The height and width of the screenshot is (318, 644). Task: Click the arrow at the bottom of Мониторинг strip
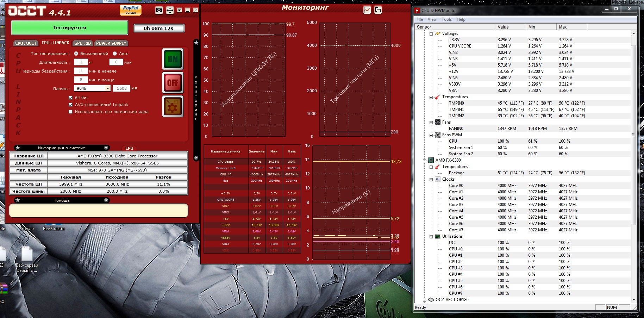click(196, 158)
